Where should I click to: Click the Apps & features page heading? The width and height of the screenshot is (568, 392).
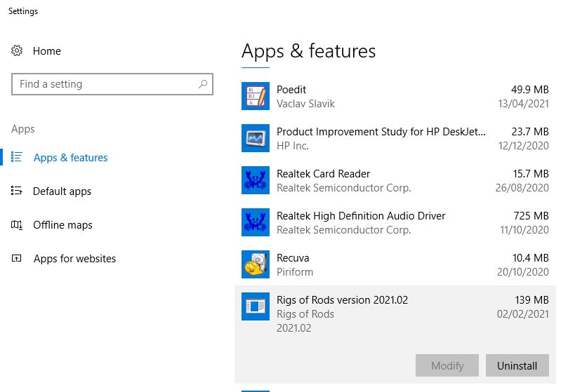click(x=309, y=51)
